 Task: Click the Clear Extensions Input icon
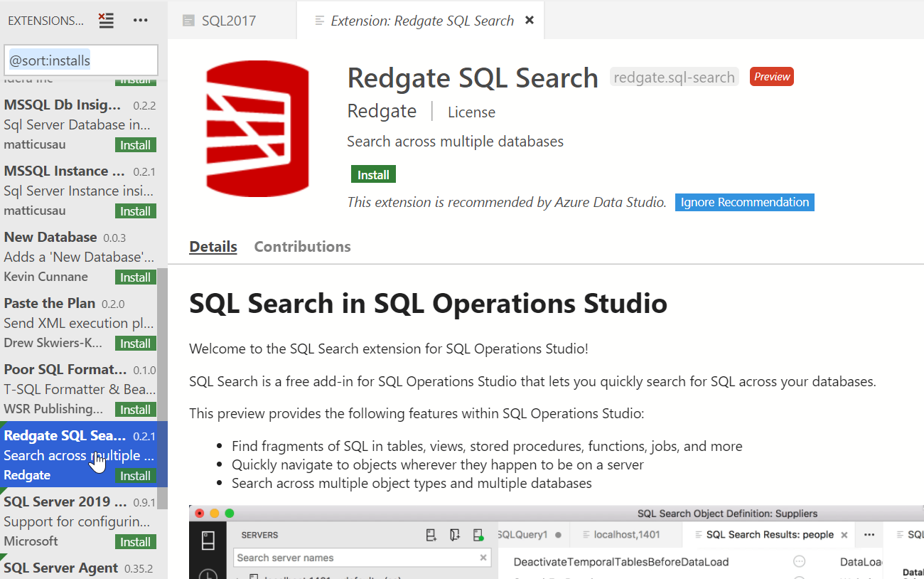coord(107,21)
